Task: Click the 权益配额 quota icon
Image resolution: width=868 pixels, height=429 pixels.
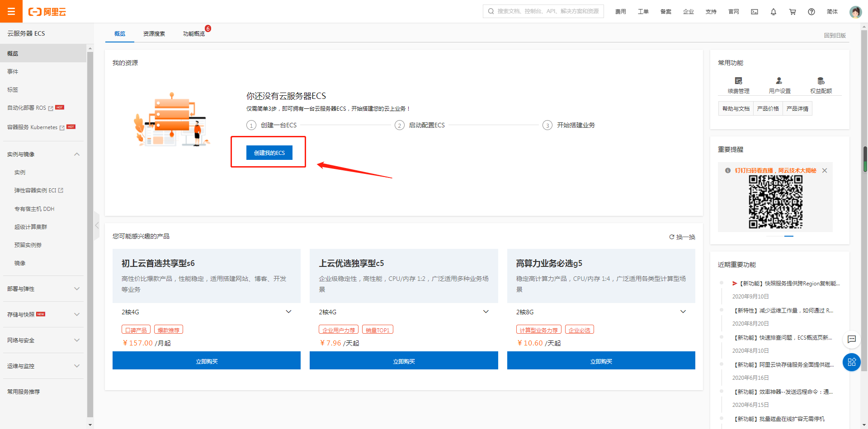Action: [x=821, y=81]
